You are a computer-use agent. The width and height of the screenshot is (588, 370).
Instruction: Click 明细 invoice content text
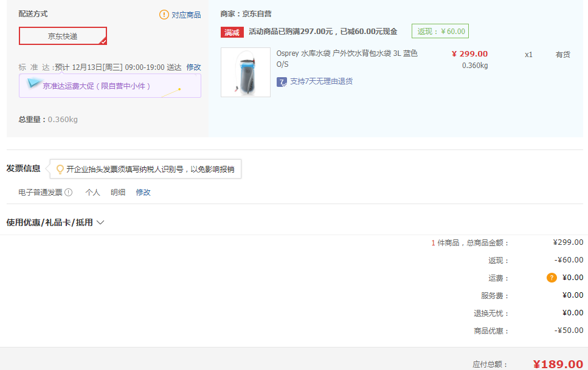pyautogui.click(x=118, y=193)
